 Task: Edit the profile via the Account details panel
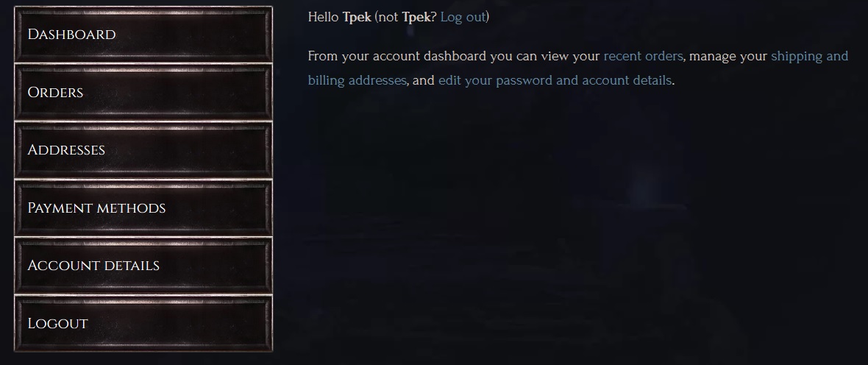[143, 266]
